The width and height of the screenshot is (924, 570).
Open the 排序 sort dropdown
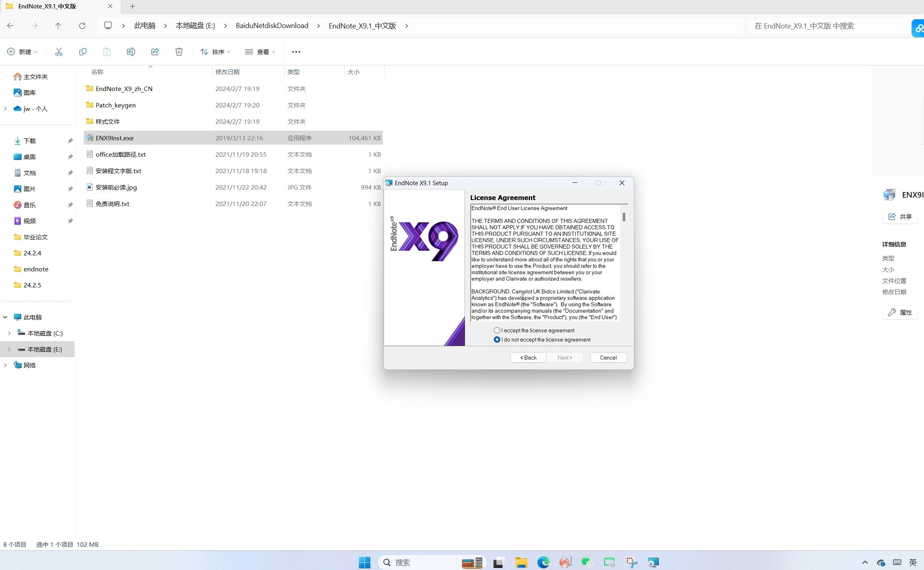pyautogui.click(x=215, y=52)
